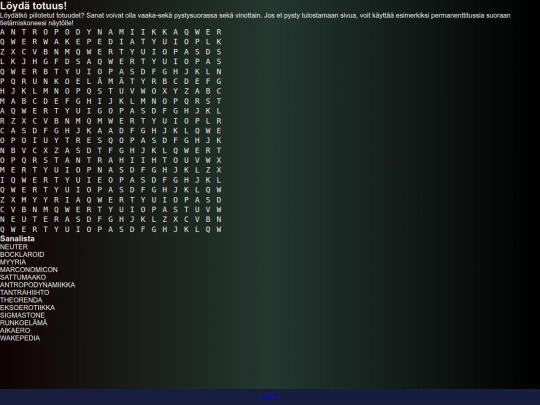Viewport: 540px width, 405px height.
Task: Select word RUNKOELÄMÄ in the word list
Action: (23, 322)
